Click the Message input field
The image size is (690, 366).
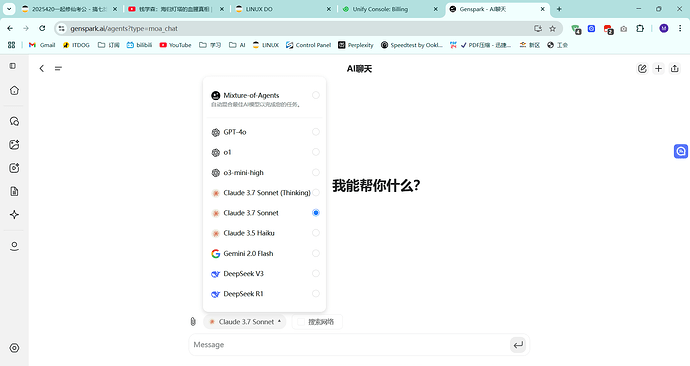click(x=350, y=345)
